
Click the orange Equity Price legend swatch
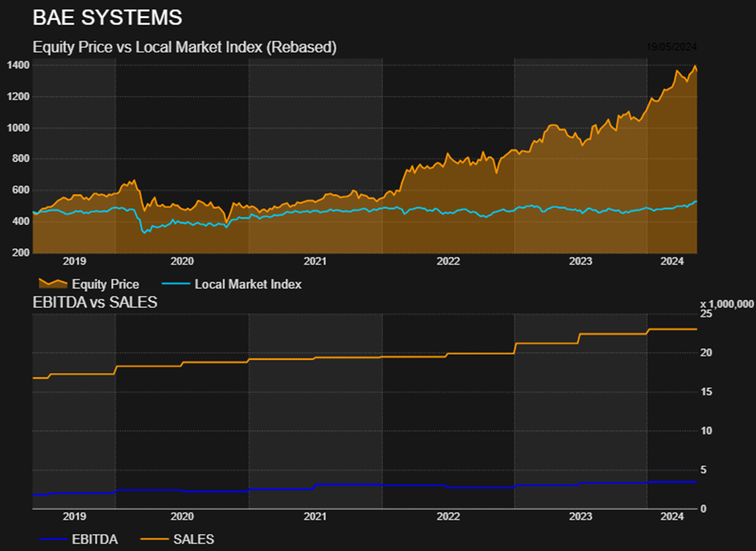pos(53,283)
